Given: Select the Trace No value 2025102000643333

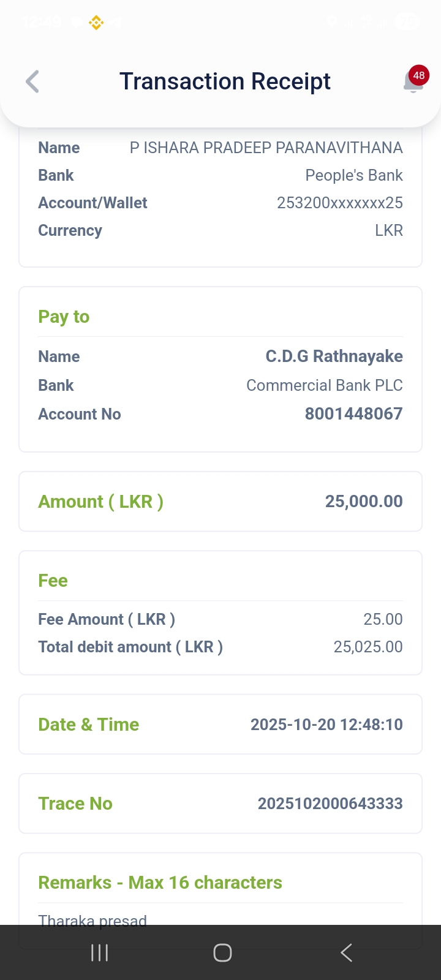Looking at the screenshot, I should tap(330, 804).
